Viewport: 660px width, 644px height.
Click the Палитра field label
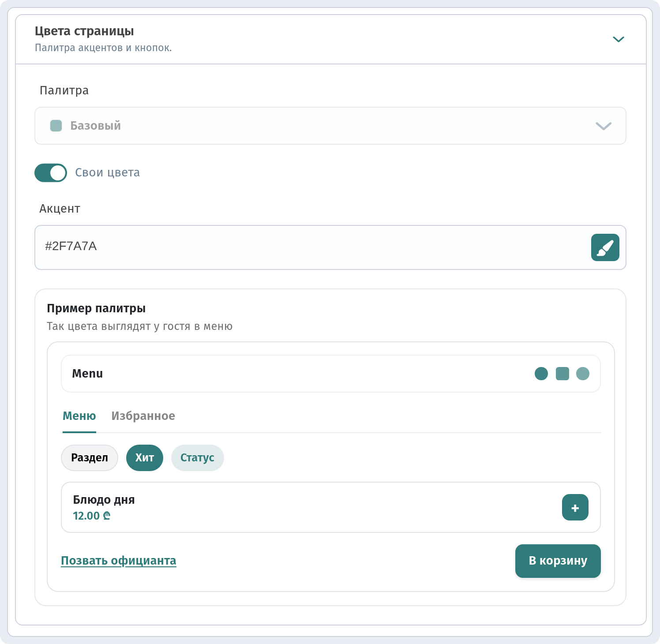coord(64,90)
